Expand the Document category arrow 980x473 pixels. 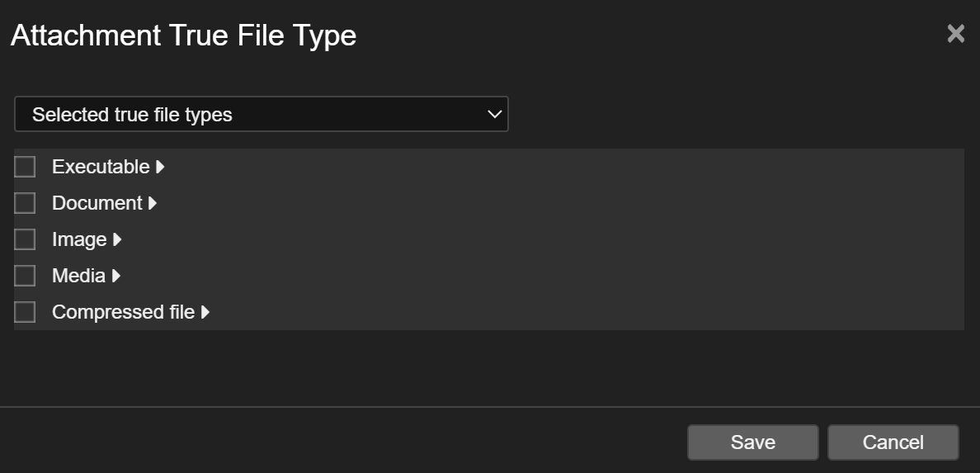[153, 203]
